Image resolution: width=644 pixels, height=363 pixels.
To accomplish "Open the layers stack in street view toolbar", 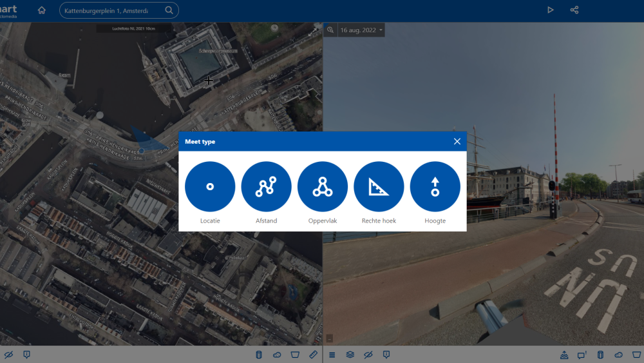I will tap(350, 355).
